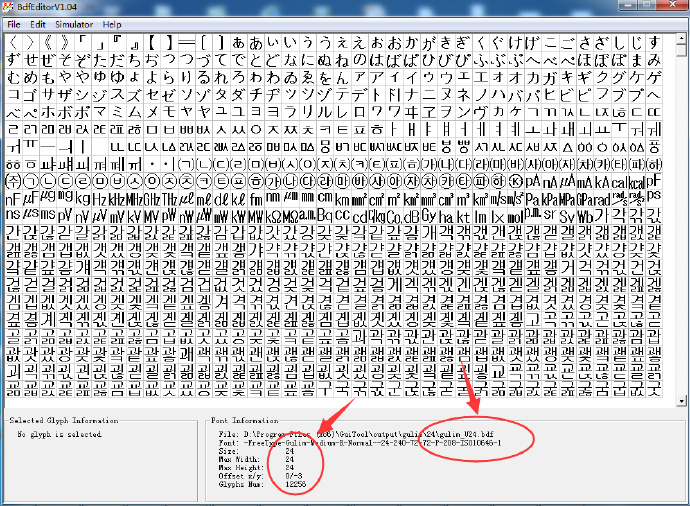Select the hiragana ん glyph
The image size is (690, 506).
341,77
